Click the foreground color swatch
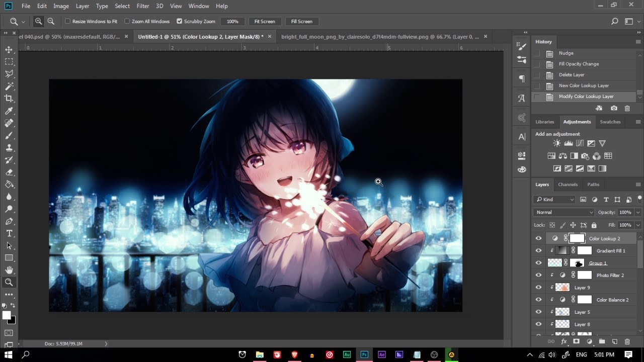The width and height of the screenshot is (644, 362). [x=7, y=315]
